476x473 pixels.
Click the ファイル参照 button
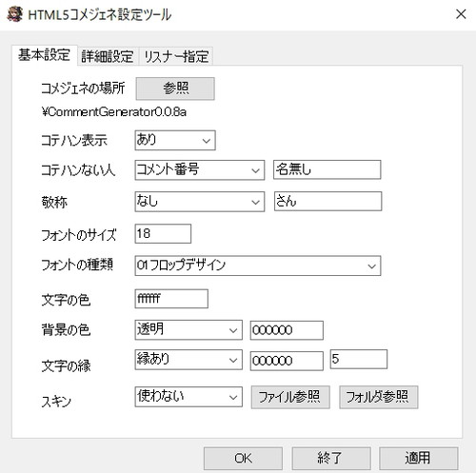[290, 397]
